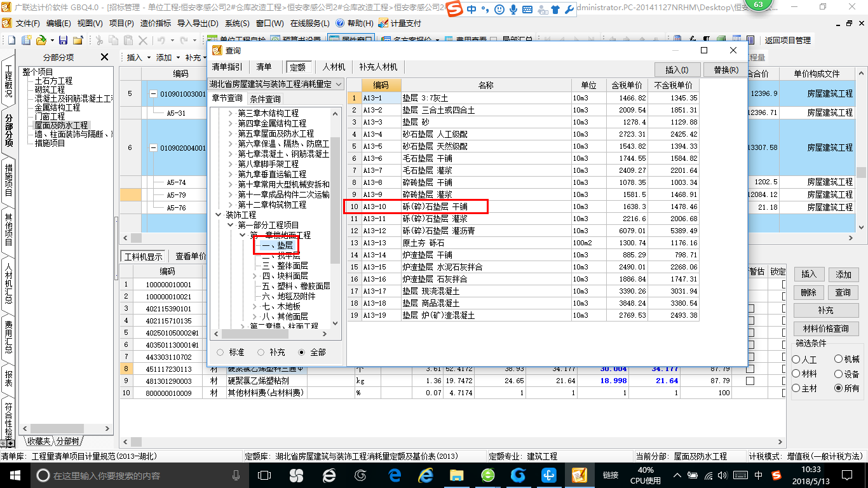Click the chapter tree horizontal scrollbar
The width and height of the screenshot is (868, 488).
270,334
